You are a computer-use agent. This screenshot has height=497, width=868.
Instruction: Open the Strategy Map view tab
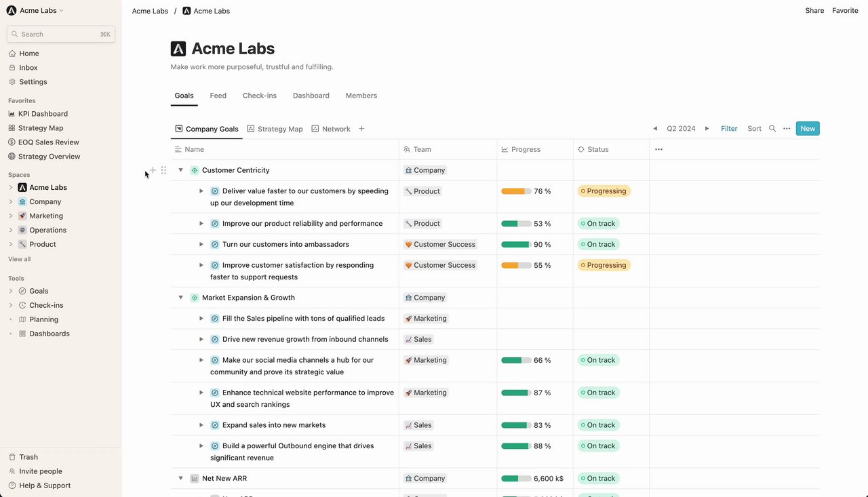coord(275,129)
